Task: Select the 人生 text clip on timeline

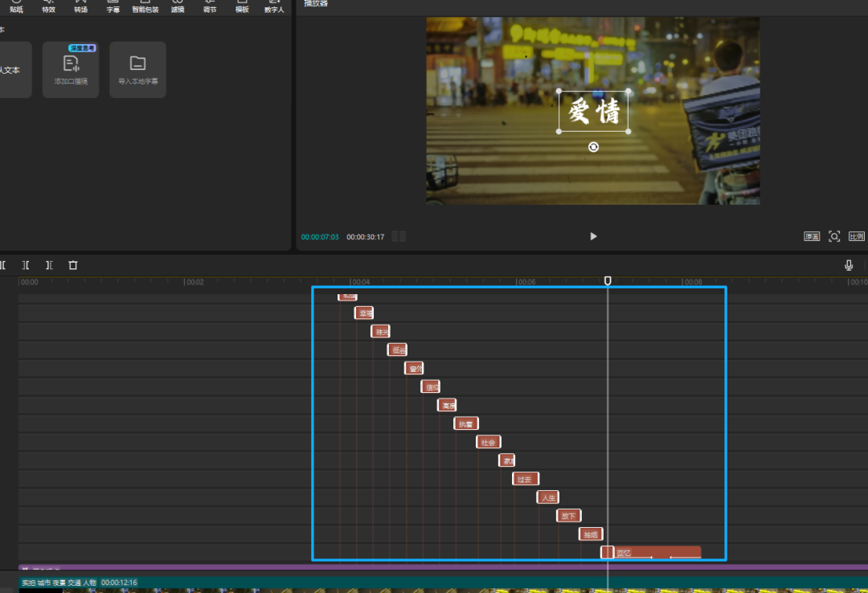Action: coord(548,497)
